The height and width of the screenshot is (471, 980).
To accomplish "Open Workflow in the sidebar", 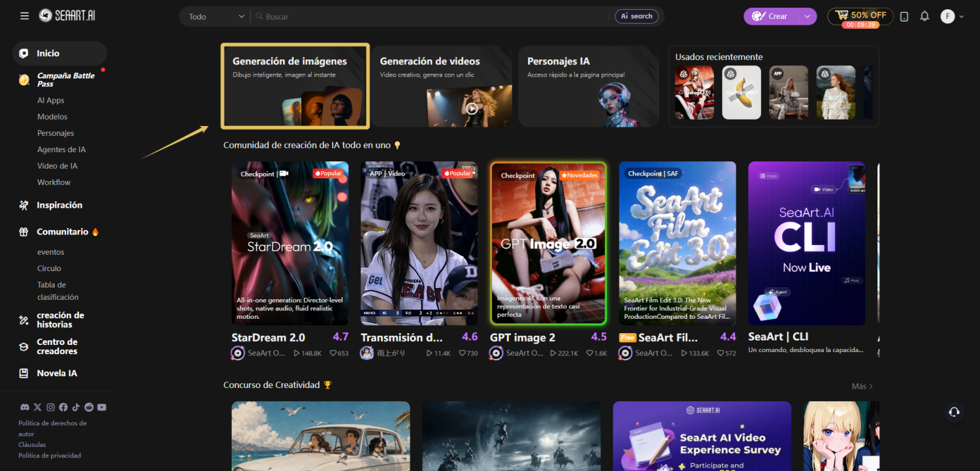I will click(x=54, y=182).
